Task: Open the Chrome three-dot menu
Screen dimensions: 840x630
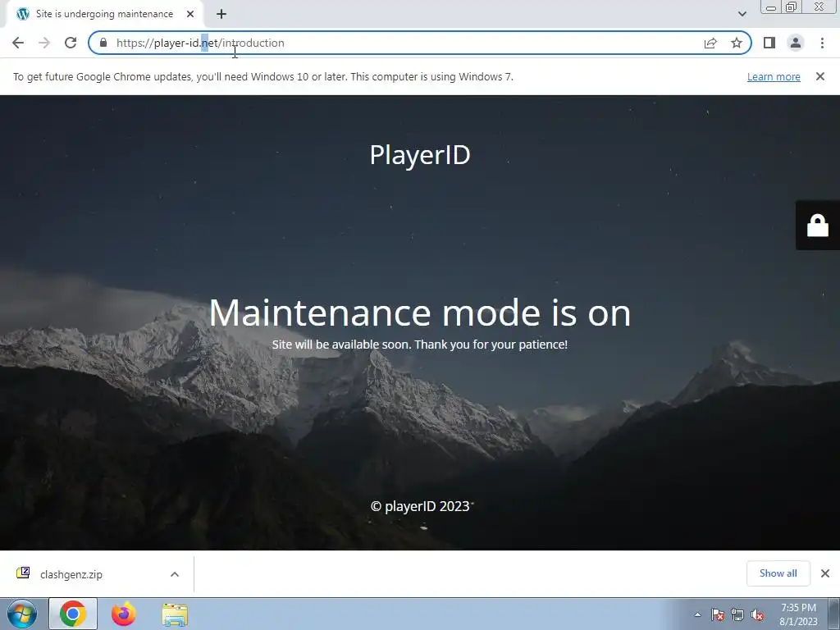Action: tap(822, 43)
